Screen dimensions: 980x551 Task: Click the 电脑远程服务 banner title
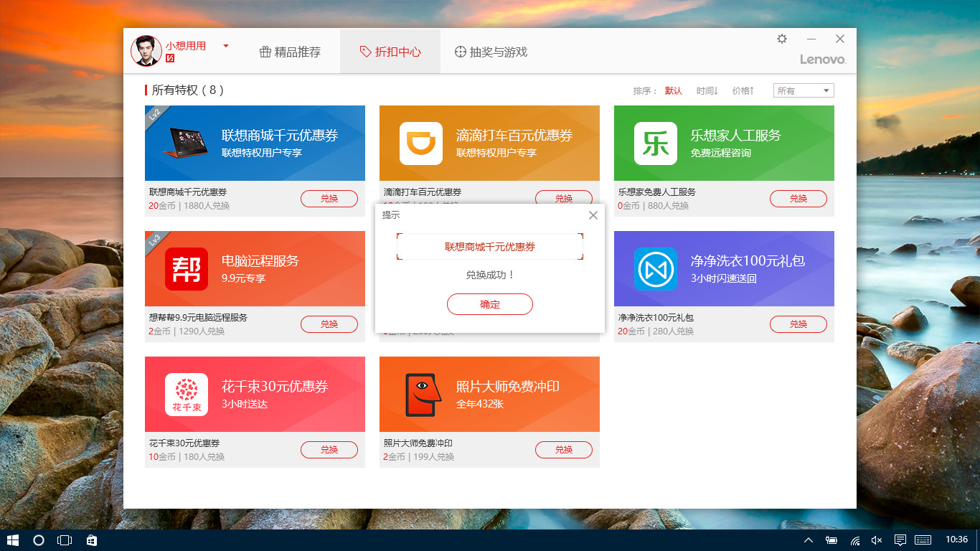(x=260, y=261)
